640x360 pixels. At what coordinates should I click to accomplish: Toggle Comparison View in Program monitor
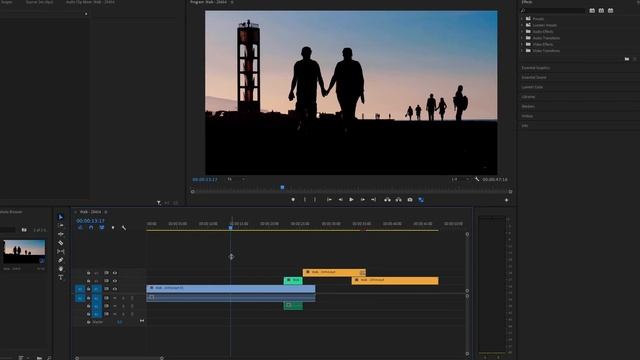click(x=421, y=200)
